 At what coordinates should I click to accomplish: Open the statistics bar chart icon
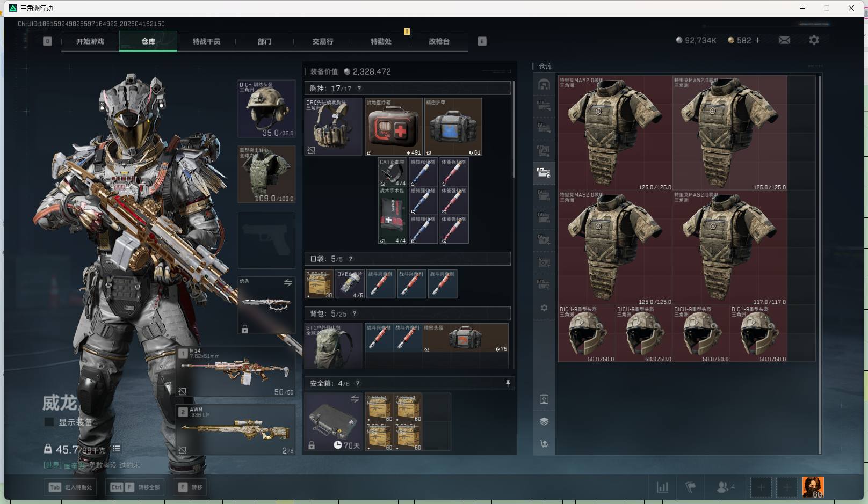coord(663,487)
